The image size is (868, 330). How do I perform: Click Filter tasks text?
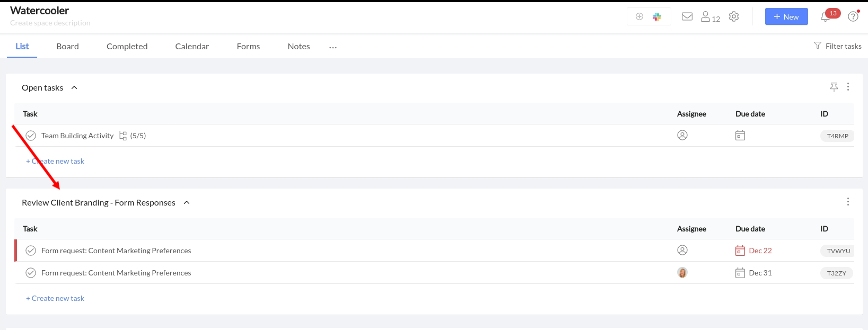point(843,46)
